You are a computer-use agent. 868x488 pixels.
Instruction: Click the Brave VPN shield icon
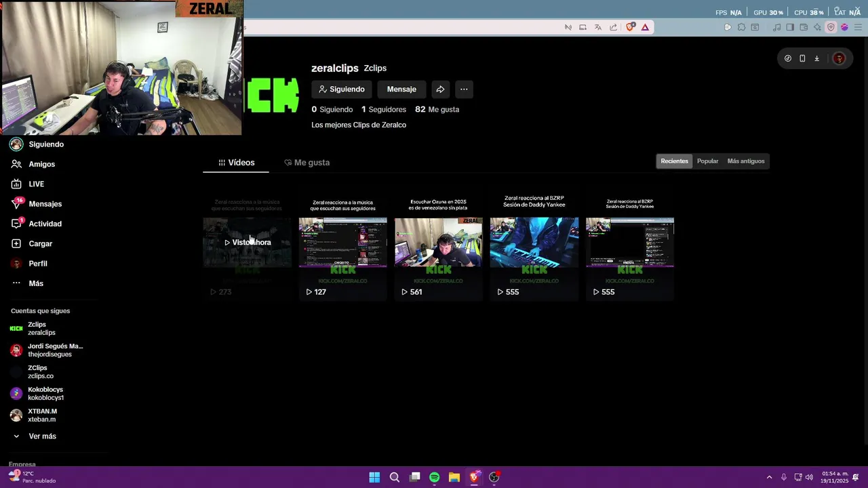831,27
